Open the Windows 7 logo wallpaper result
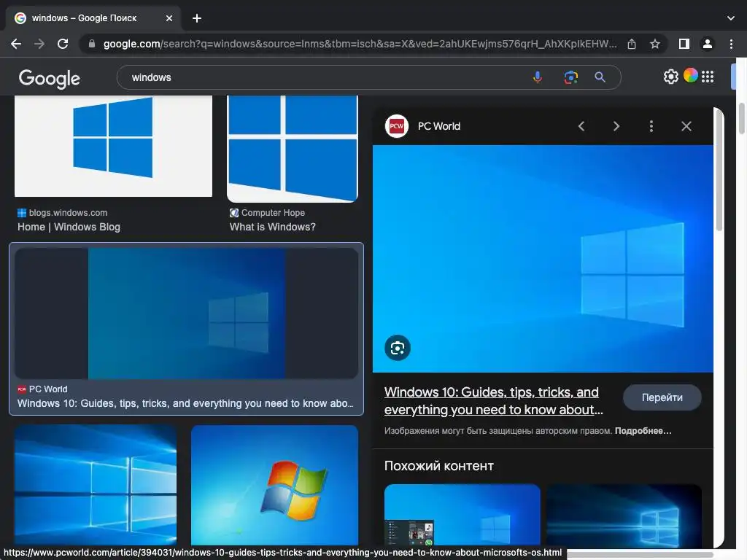 pos(274,485)
